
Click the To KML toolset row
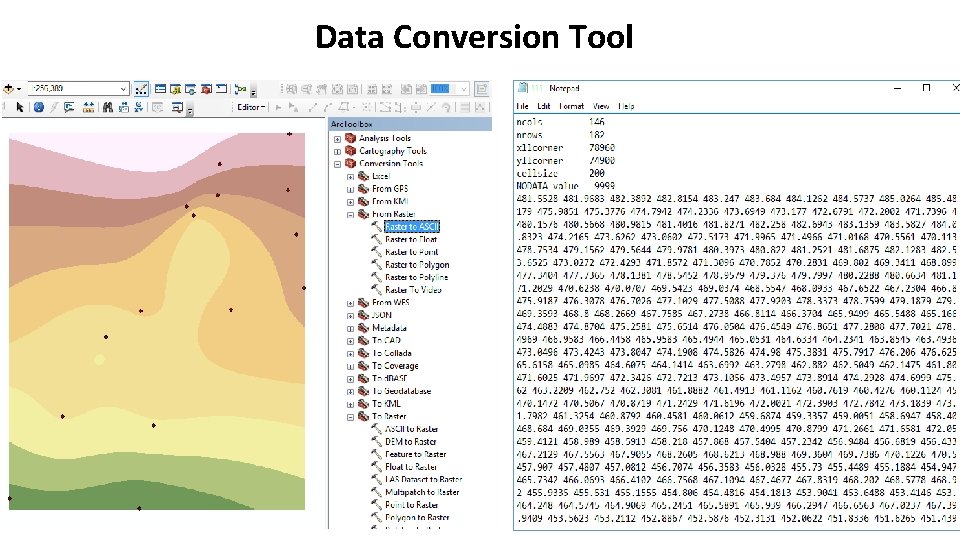click(386, 404)
